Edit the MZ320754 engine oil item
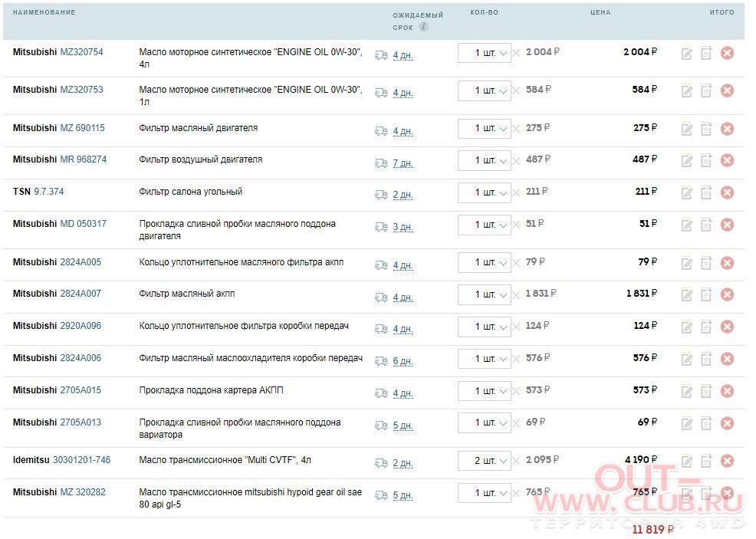 686,54
